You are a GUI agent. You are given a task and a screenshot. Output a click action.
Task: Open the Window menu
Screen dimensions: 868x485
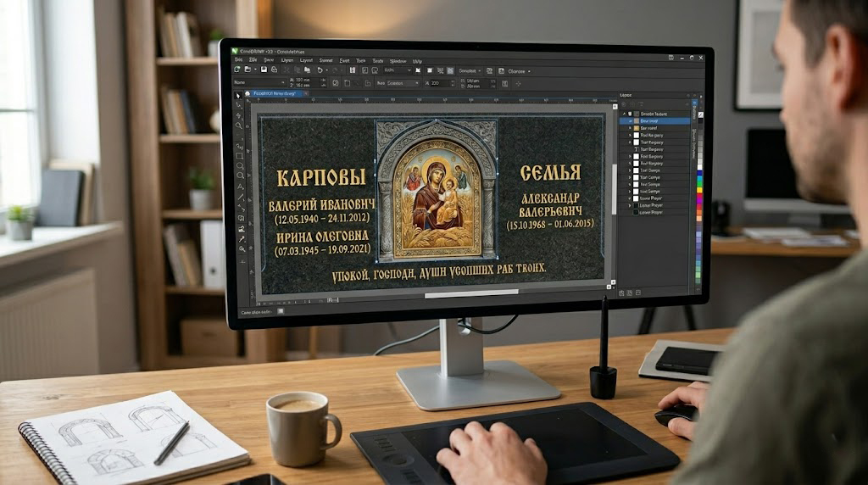coord(398,61)
